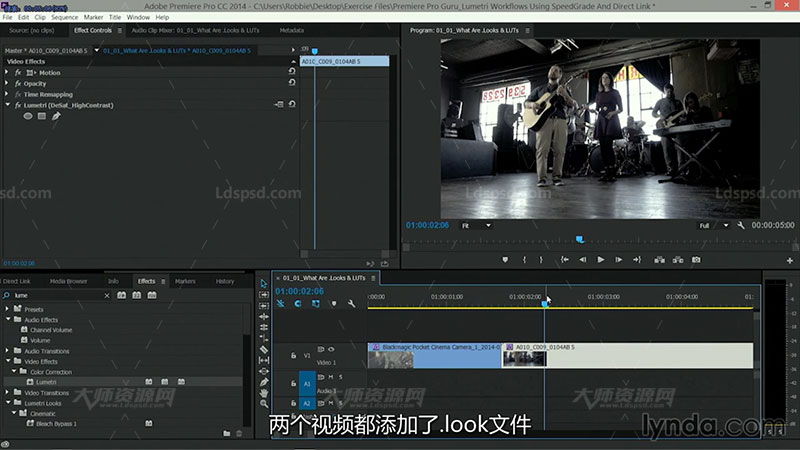Create new custom bin in Effects panel
This screenshot has height=450, width=800.
pyautogui.click(x=227, y=433)
